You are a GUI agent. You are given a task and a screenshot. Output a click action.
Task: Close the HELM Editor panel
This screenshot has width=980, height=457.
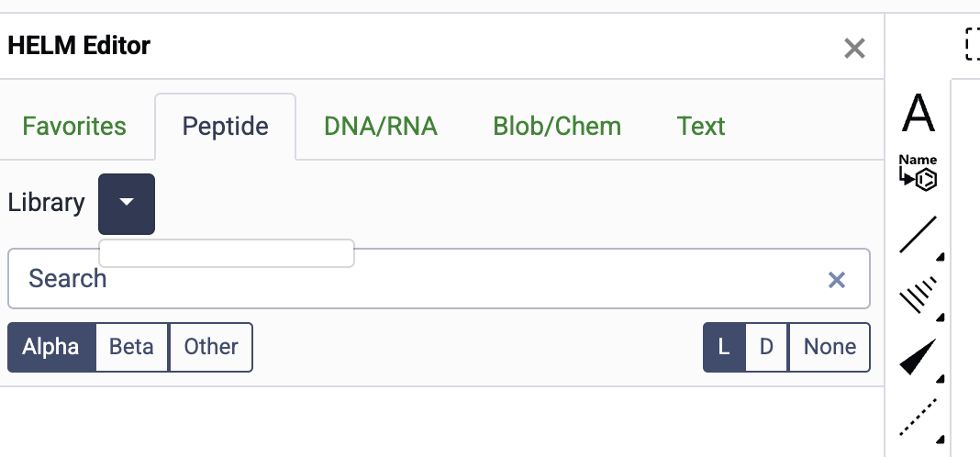[x=854, y=48]
